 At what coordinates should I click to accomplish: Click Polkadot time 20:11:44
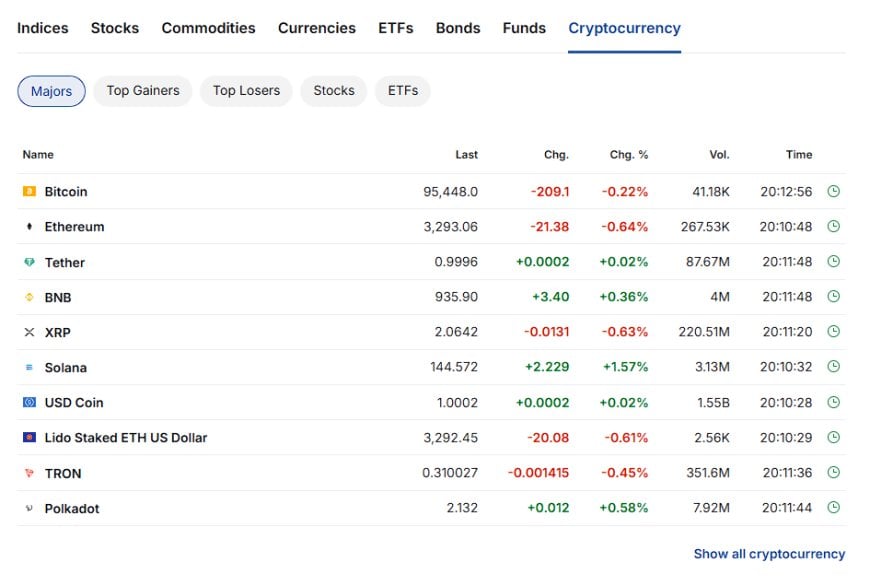(787, 508)
